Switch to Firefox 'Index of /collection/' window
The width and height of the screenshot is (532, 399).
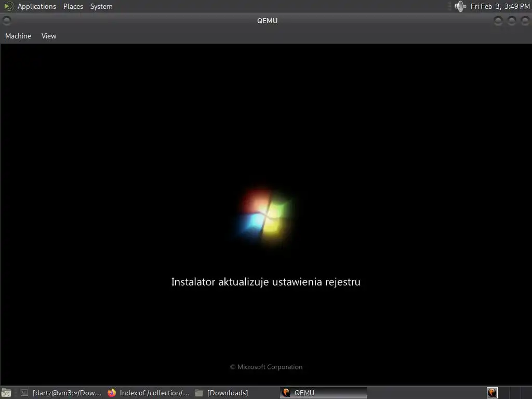(x=149, y=393)
